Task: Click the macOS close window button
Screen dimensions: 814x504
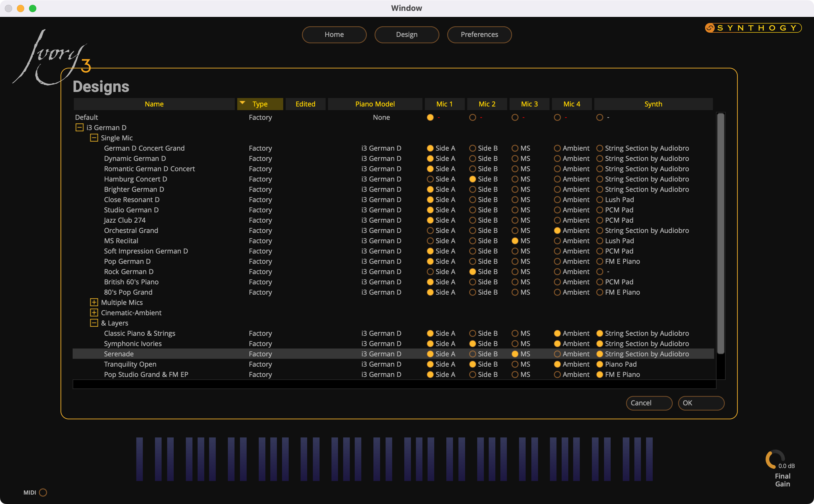Action: 9,8
